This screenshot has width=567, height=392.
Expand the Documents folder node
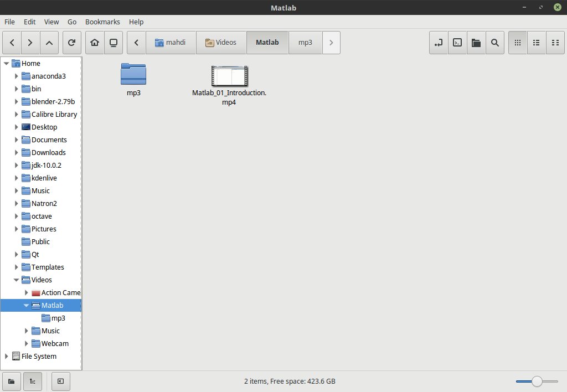[16, 140]
